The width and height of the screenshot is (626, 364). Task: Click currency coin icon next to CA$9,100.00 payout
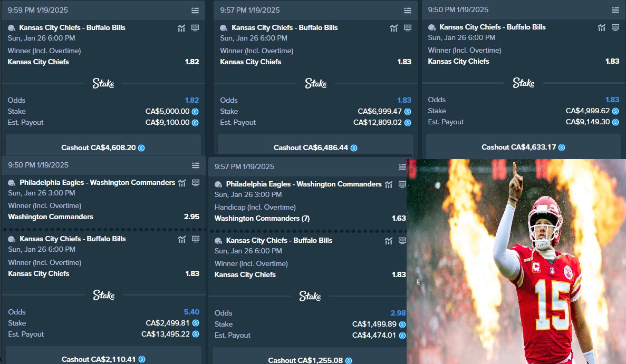click(195, 123)
